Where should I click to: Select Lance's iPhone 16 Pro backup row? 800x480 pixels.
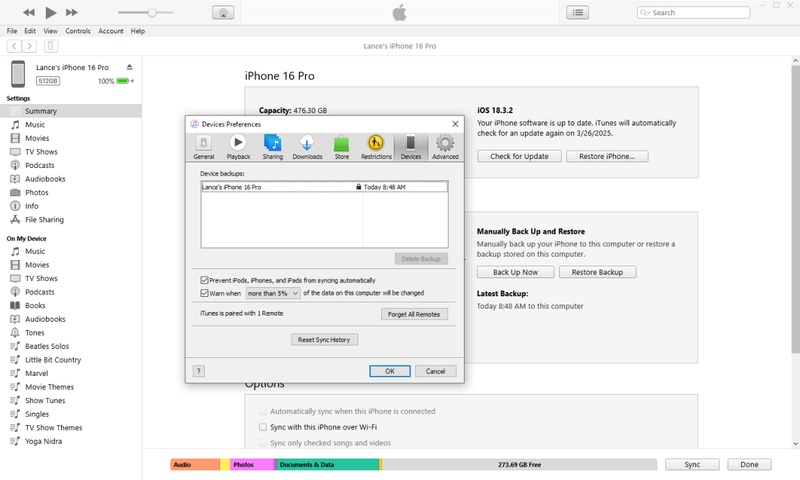coord(324,187)
